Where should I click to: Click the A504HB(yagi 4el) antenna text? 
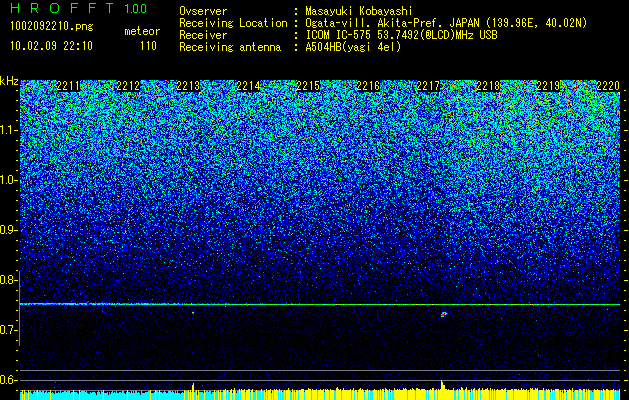(x=353, y=47)
